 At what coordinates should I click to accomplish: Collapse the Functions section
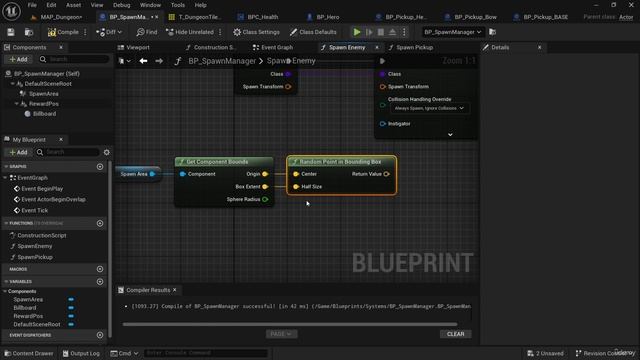(x=6, y=223)
